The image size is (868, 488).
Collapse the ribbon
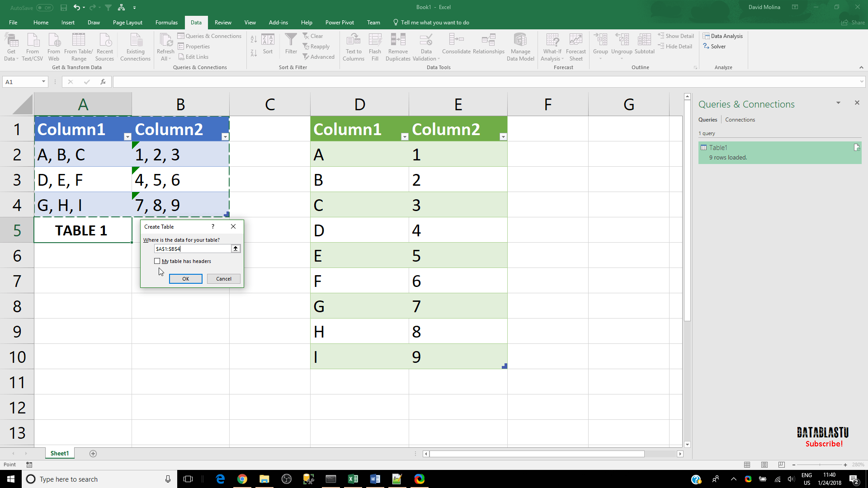point(861,67)
